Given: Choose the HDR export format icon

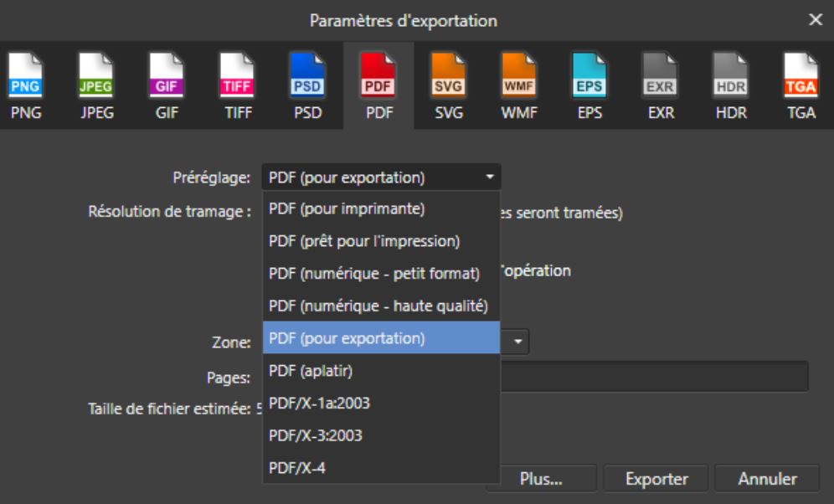Looking at the screenshot, I should pos(731,85).
